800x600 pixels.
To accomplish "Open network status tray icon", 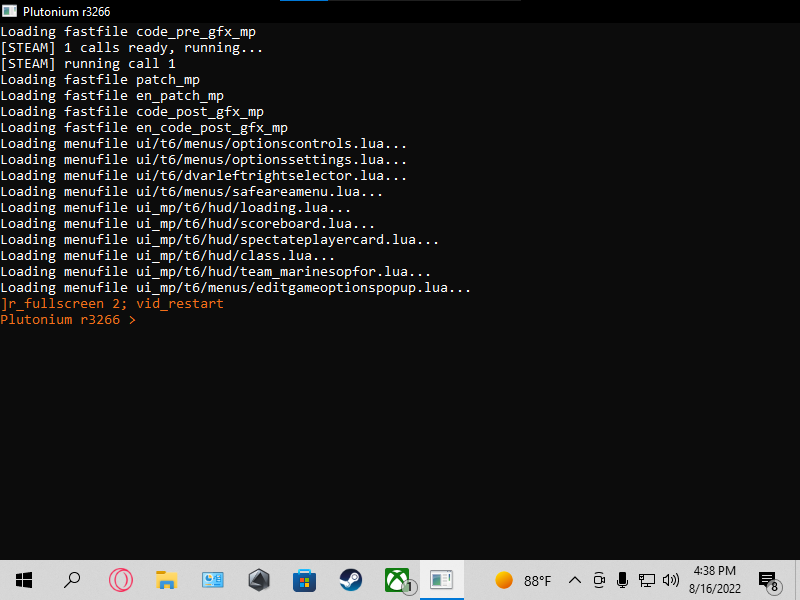I will 646,580.
